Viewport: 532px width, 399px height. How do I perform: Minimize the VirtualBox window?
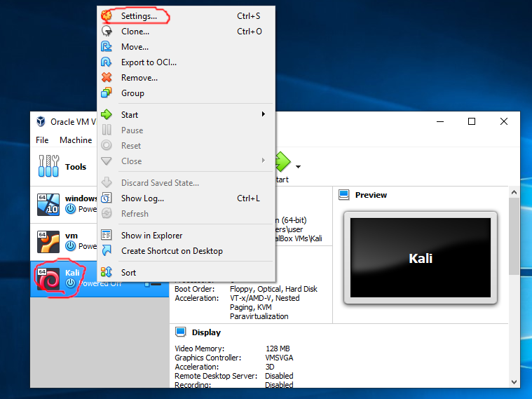[440, 121]
